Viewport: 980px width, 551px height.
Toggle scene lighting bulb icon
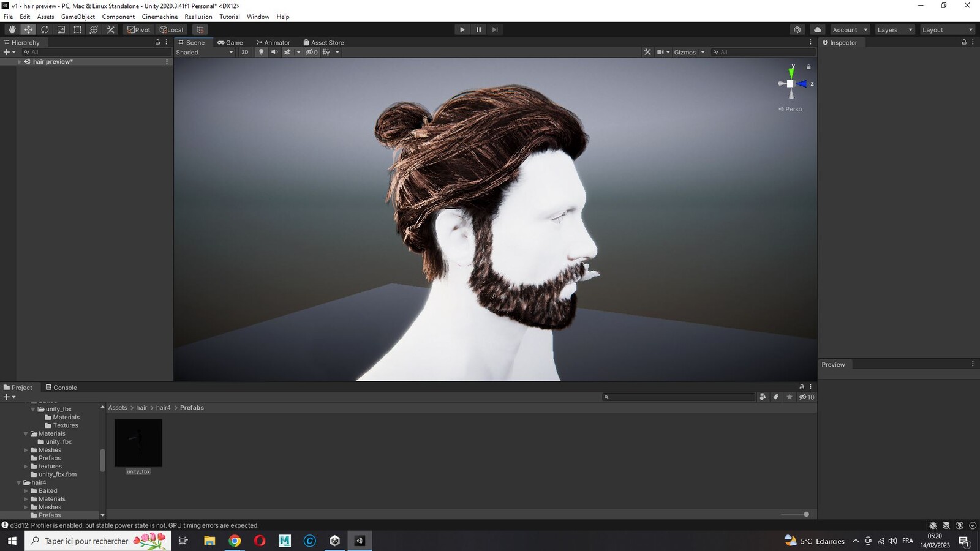coord(261,52)
